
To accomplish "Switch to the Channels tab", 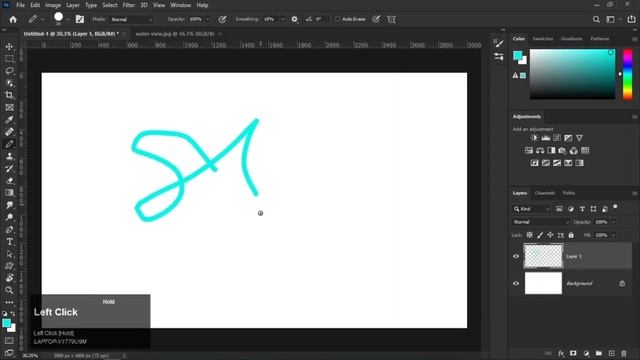I will 544,193.
